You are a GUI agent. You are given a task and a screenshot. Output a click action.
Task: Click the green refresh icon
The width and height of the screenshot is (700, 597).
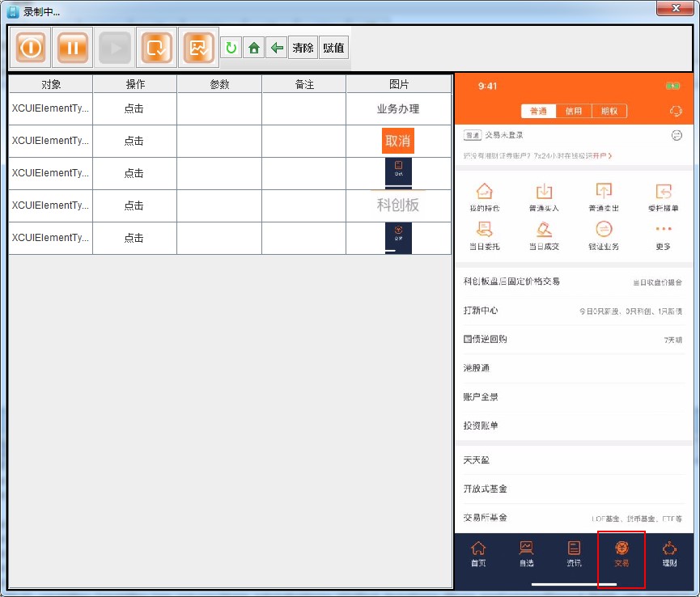(x=231, y=49)
